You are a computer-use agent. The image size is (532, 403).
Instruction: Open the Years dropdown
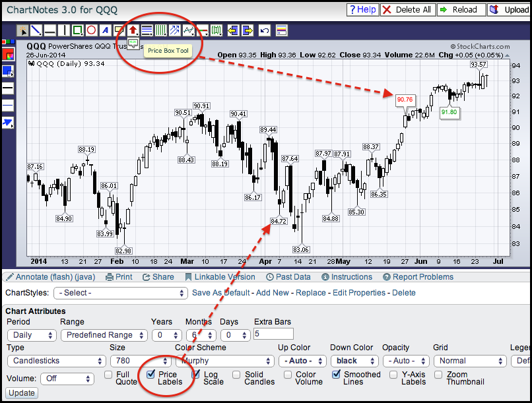(166, 335)
